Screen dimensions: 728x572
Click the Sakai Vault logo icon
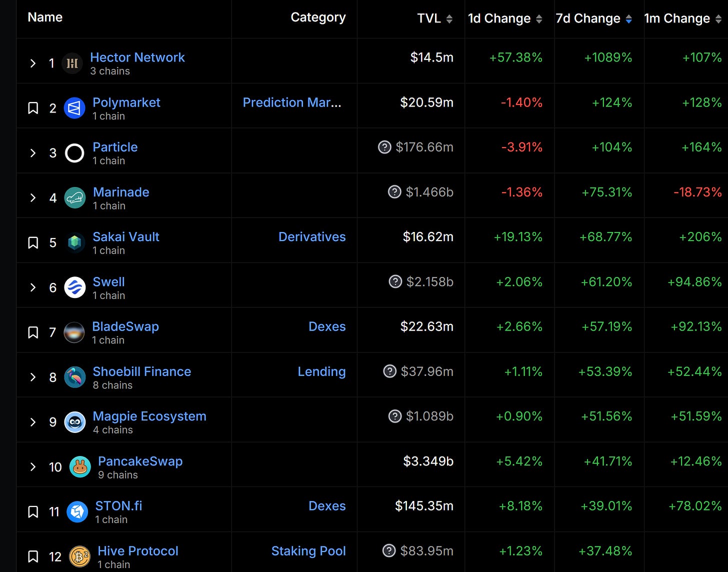click(x=74, y=242)
